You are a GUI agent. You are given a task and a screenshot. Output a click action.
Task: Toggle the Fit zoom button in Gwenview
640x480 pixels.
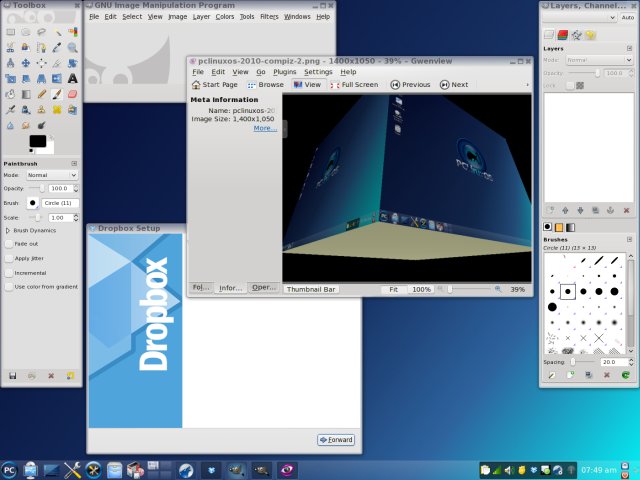click(x=393, y=289)
